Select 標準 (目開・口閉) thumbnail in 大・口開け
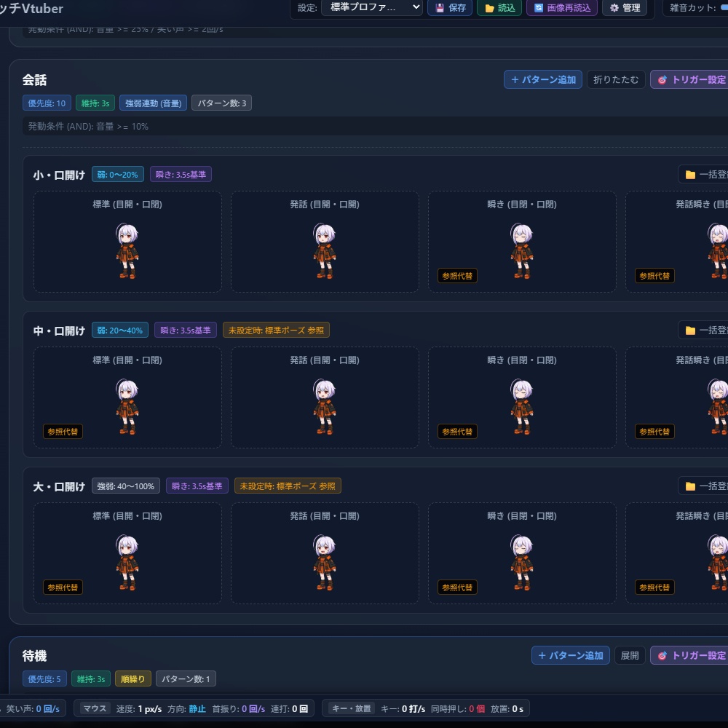Image resolution: width=728 pixels, height=728 pixels. (x=127, y=553)
